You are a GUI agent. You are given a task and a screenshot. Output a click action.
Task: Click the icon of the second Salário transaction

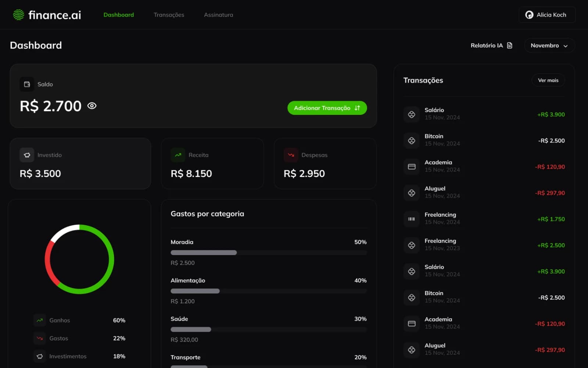point(412,271)
